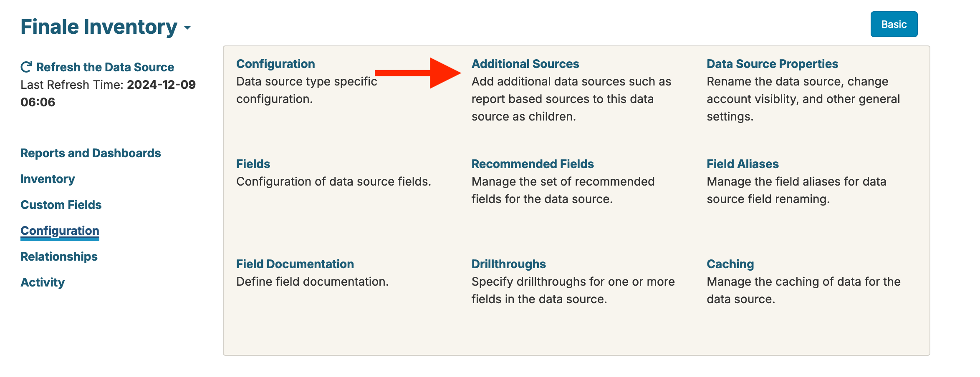The image size is (980, 377).
Task: Open the Relationships sidebar item
Action: [x=59, y=256]
